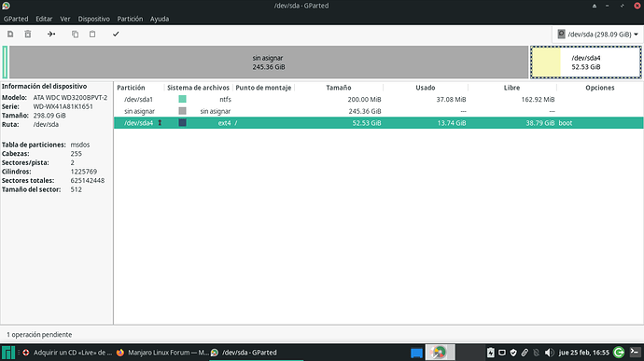
Task: Click the Opciones column header
Action: [x=599, y=88]
